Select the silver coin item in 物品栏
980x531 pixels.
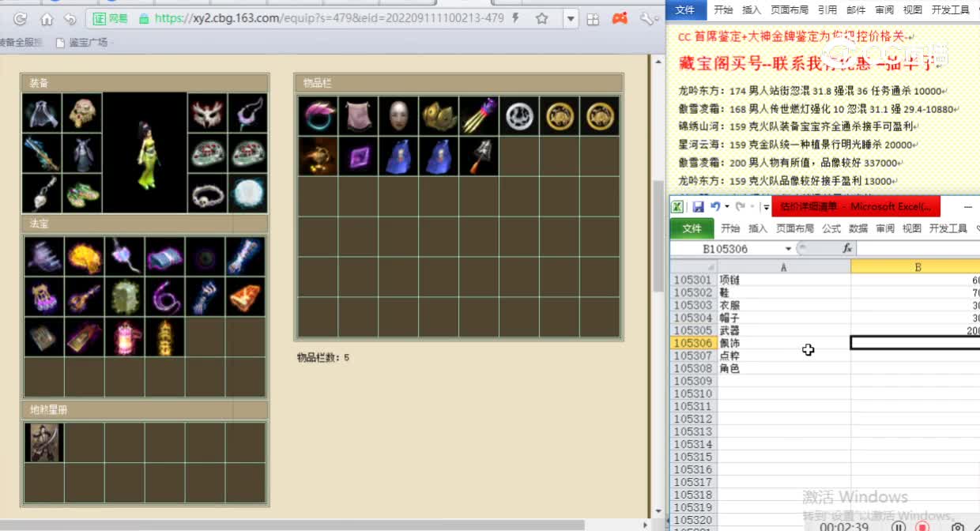[519, 116]
